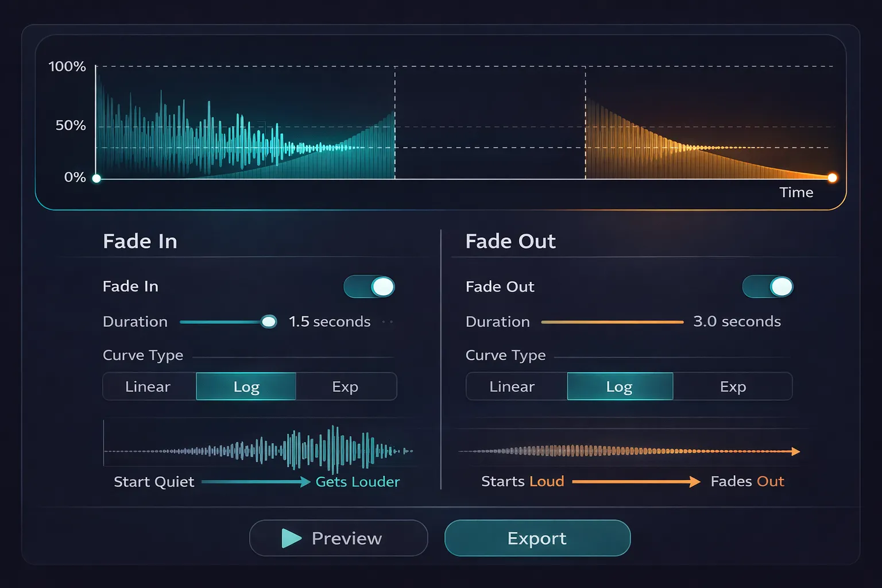Click the glowing fade-in start point marker
This screenshot has width=882, height=588.
pos(96,178)
